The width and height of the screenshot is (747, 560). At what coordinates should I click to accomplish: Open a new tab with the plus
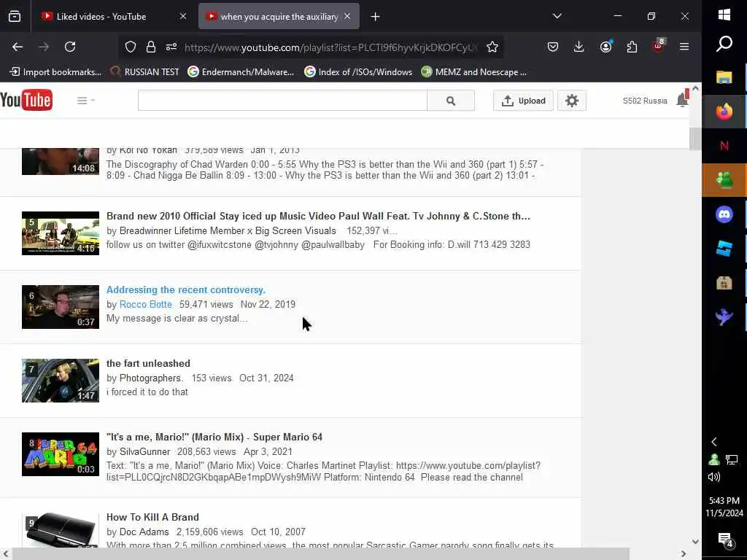coord(376,17)
